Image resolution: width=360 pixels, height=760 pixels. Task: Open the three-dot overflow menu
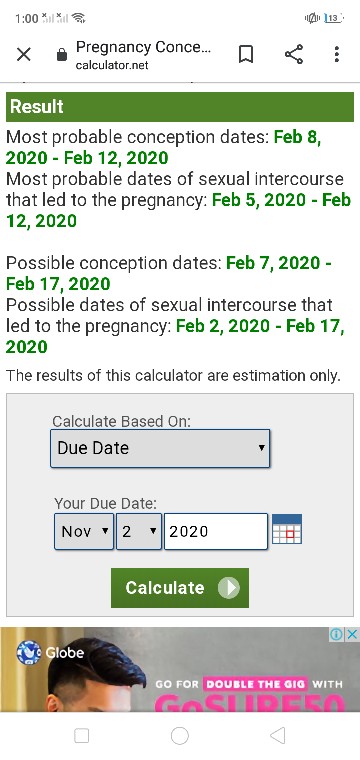[x=337, y=54]
